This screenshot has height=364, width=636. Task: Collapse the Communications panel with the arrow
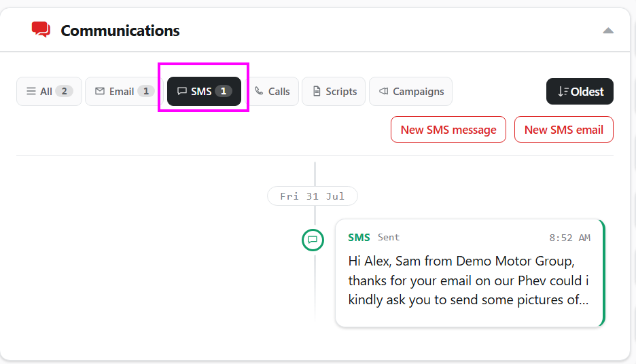tap(607, 31)
